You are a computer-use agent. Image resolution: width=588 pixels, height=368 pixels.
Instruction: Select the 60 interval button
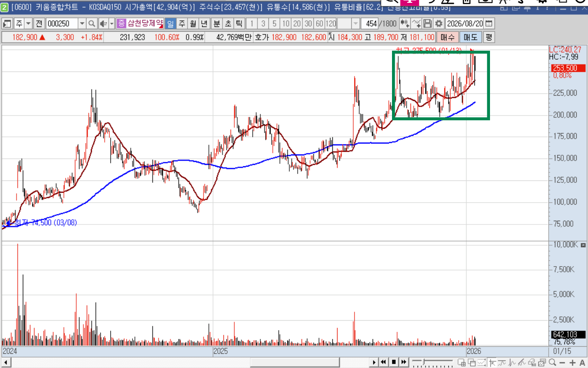[x=320, y=24]
